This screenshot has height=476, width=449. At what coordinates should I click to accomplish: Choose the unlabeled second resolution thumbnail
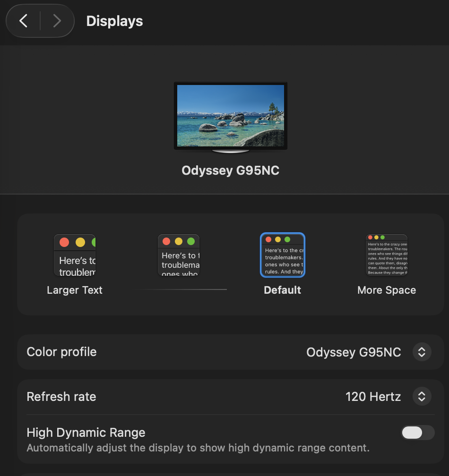179,255
